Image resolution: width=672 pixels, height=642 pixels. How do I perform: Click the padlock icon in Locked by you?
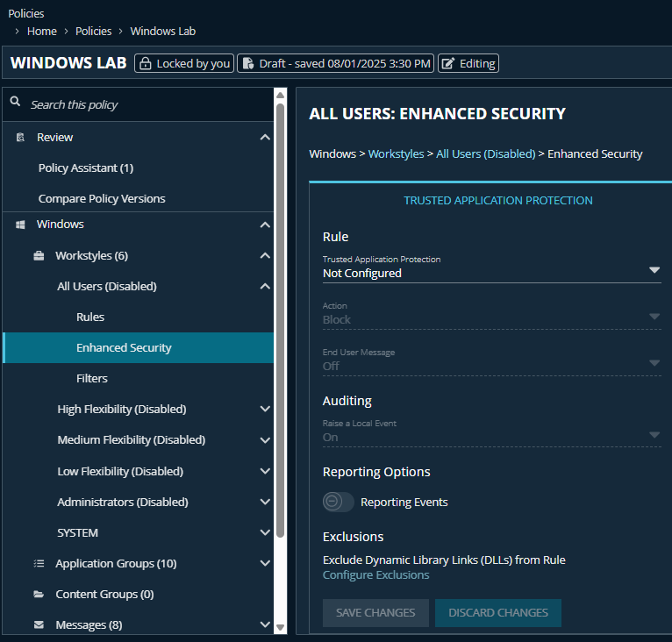(146, 63)
